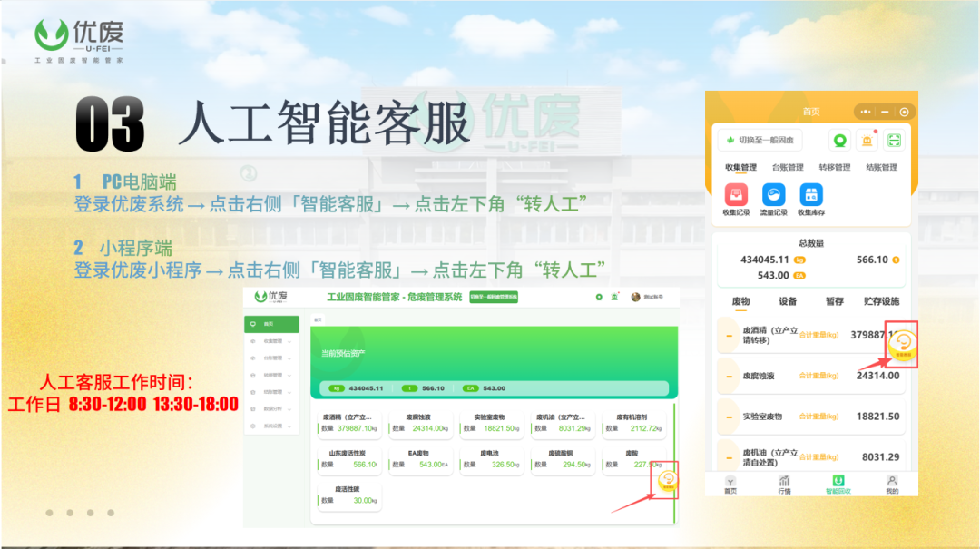Viewport: 980px width, 549px height.
Task: Expand 台账管理 in the PC sidebar
Action: 271,358
